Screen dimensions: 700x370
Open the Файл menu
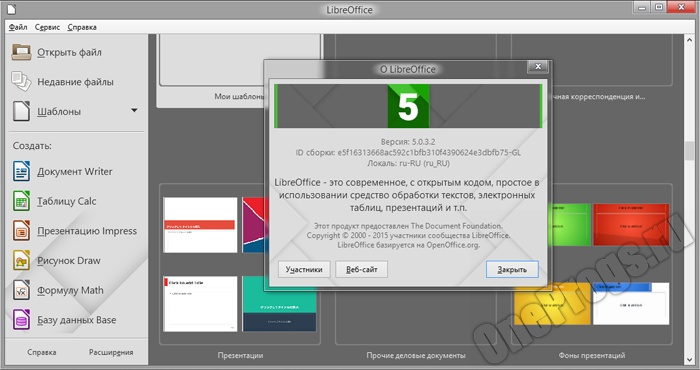coord(18,27)
